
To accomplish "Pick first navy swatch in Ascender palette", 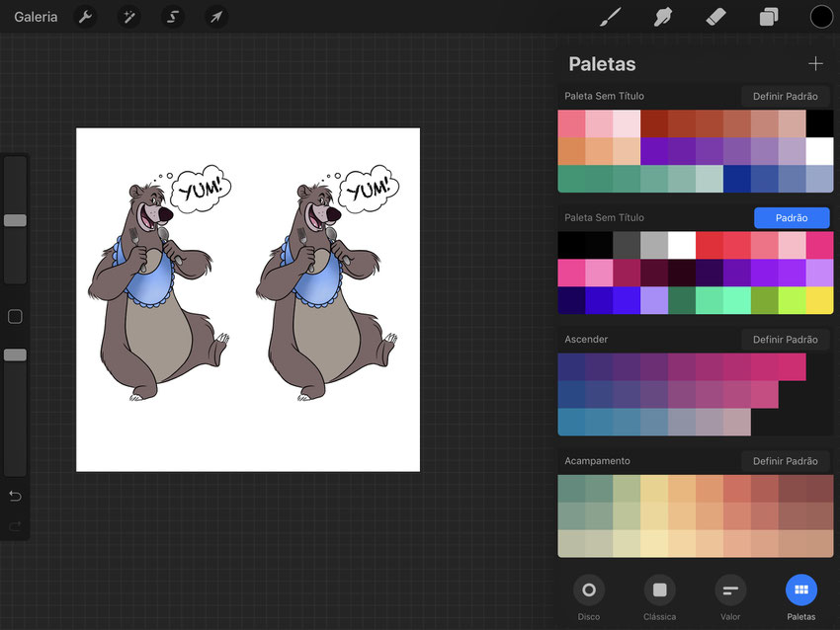I will 571,366.
